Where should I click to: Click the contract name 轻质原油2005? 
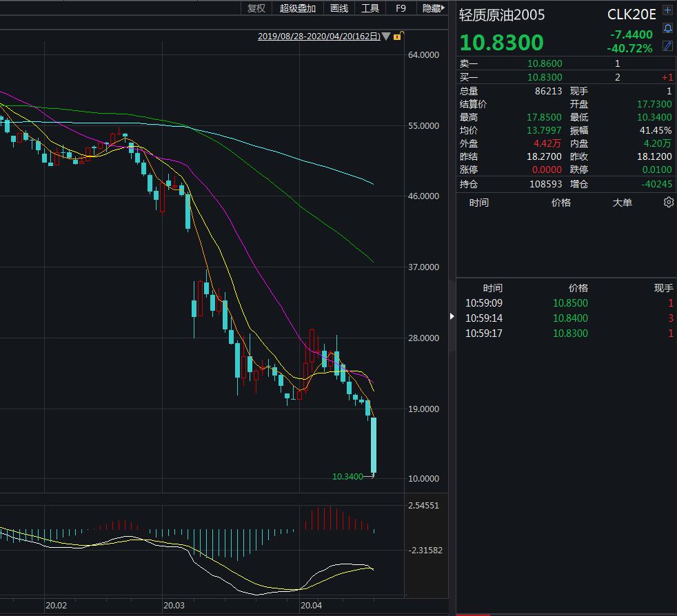point(502,15)
